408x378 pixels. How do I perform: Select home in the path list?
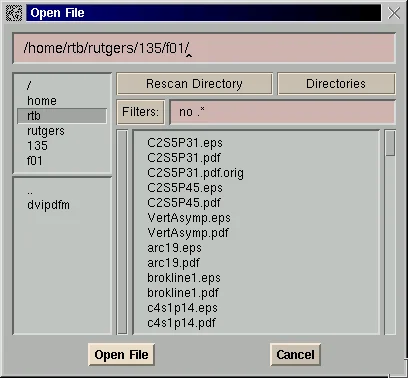coord(62,101)
